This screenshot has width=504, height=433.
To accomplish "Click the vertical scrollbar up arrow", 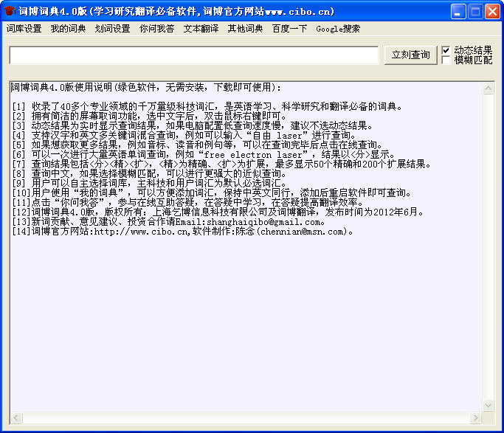I will [x=488, y=88].
